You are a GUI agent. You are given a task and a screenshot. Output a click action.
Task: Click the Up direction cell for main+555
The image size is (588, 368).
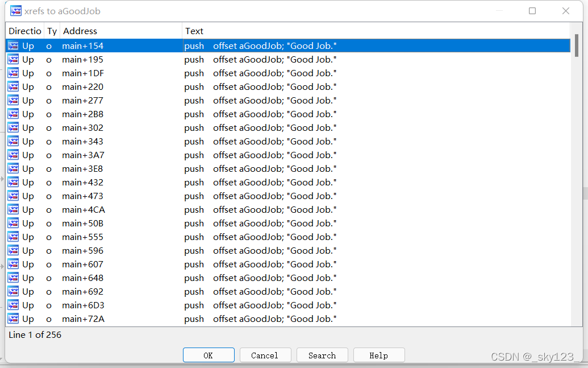[x=28, y=237]
